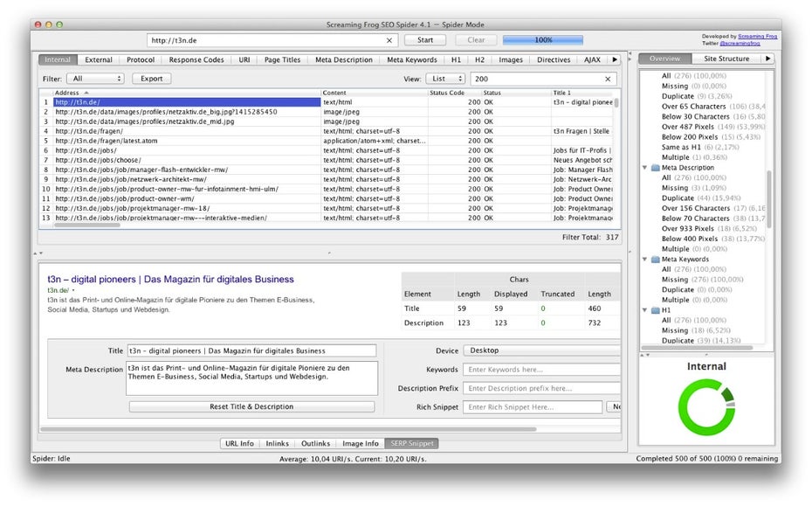Screen dimensions: 812x506
Task: Switch to the Internal tab
Action: click(58, 59)
